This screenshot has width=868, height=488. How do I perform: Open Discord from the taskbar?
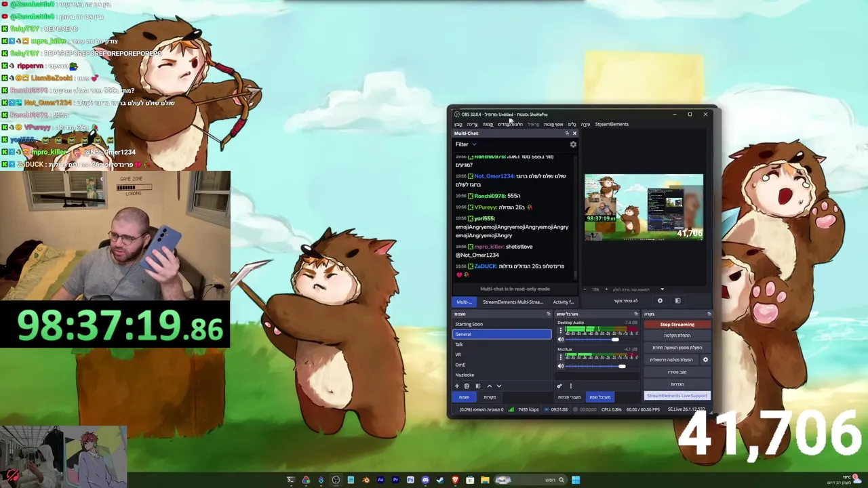[425, 480]
